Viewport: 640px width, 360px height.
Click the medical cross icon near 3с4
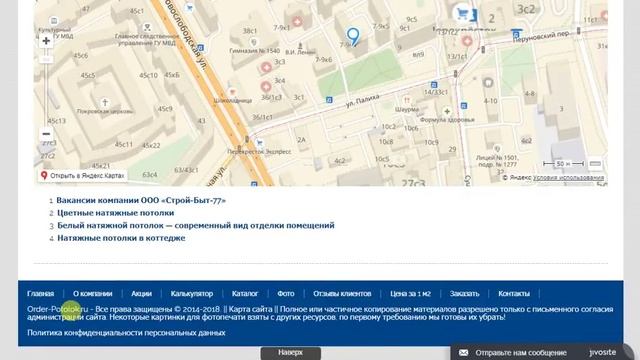pyautogui.click(x=266, y=87)
